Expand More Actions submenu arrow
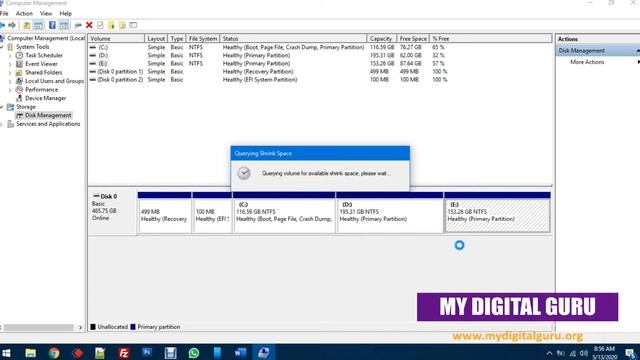 638,62
